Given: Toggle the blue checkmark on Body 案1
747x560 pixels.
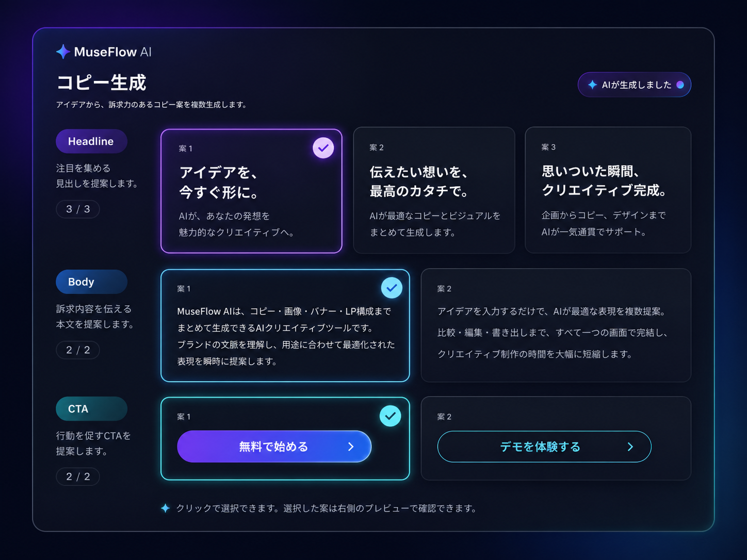Looking at the screenshot, I should coord(392,288).
